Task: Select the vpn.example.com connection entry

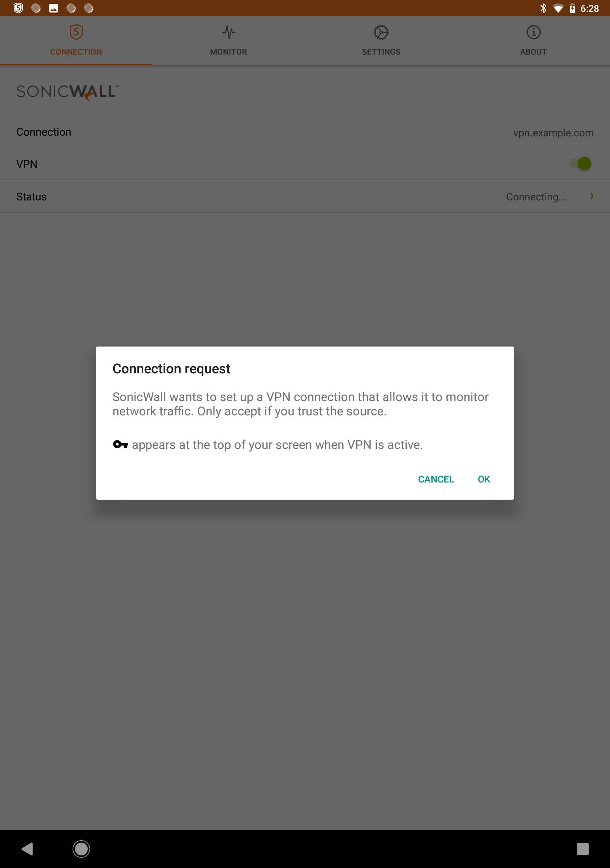Action: pos(305,132)
